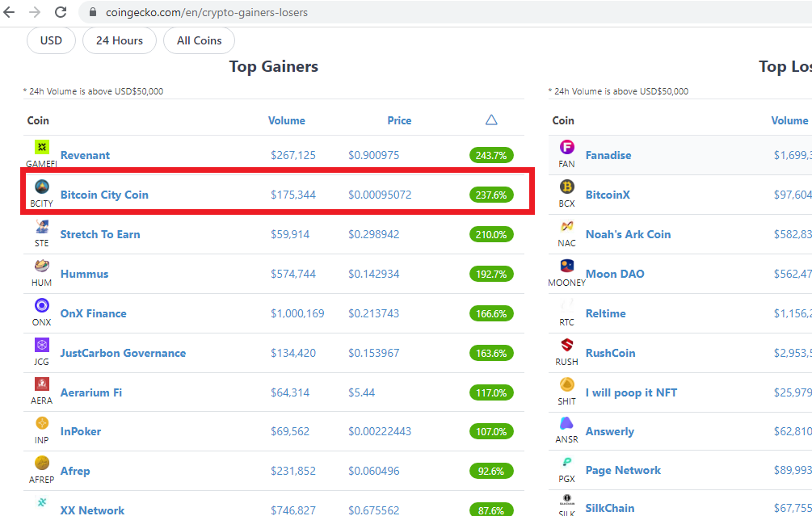Open the Revenant coin link
812x516 pixels.
(85, 155)
